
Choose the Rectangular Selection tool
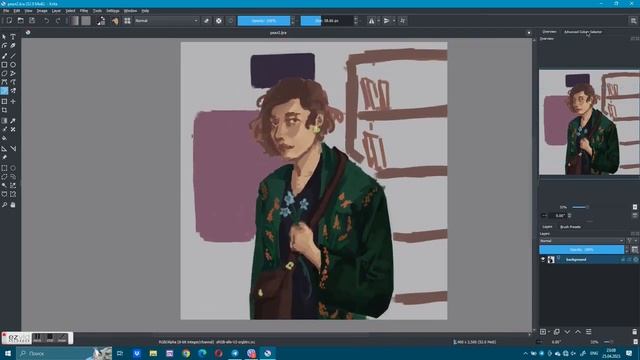point(4,168)
